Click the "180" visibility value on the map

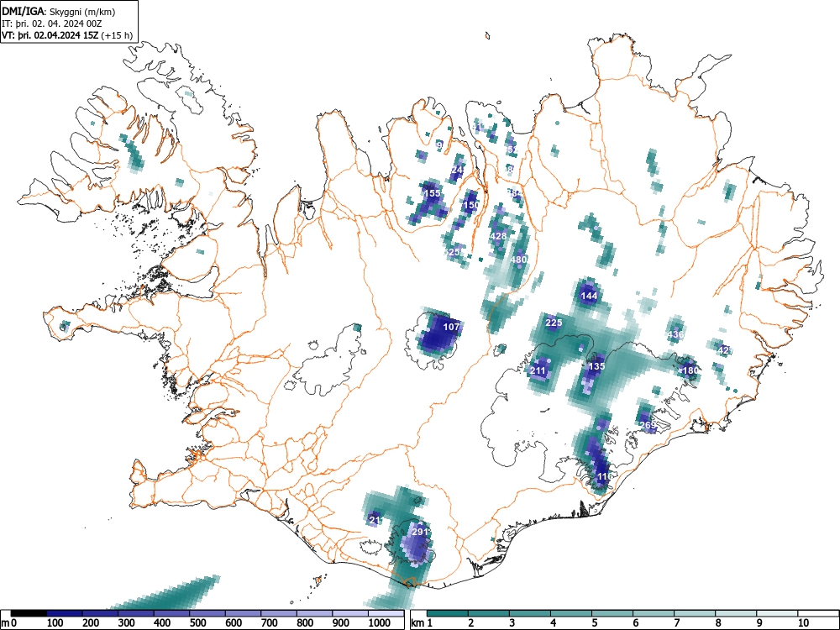click(690, 370)
